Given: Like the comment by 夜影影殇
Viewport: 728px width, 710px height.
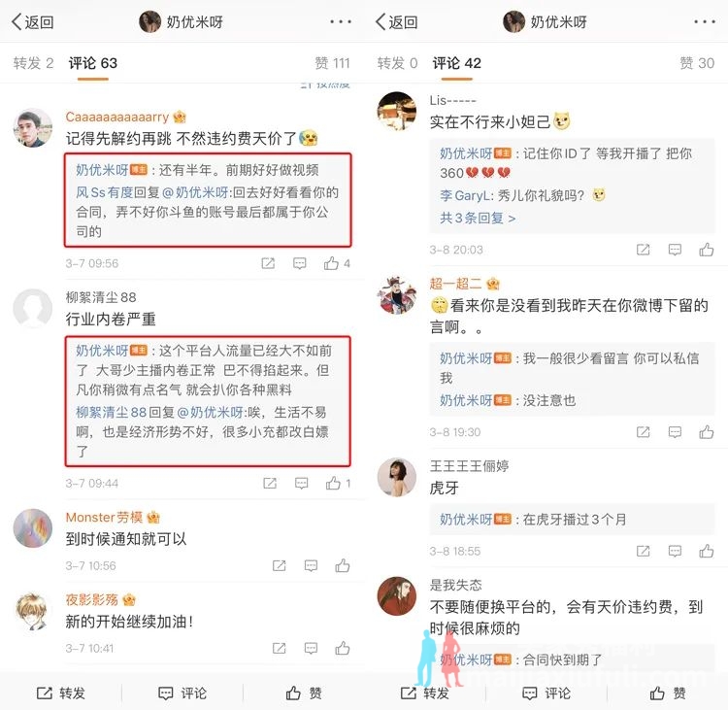Looking at the screenshot, I should (x=343, y=648).
